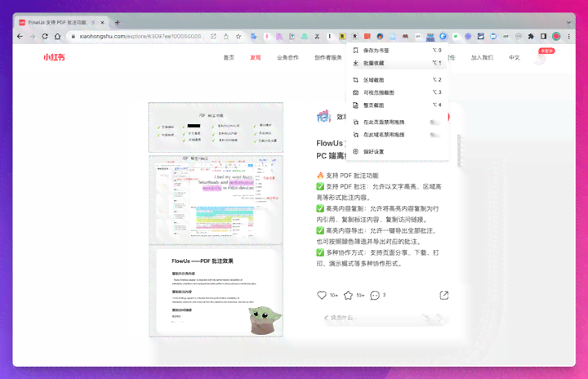Open a new browser tab

(x=118, y=23)
